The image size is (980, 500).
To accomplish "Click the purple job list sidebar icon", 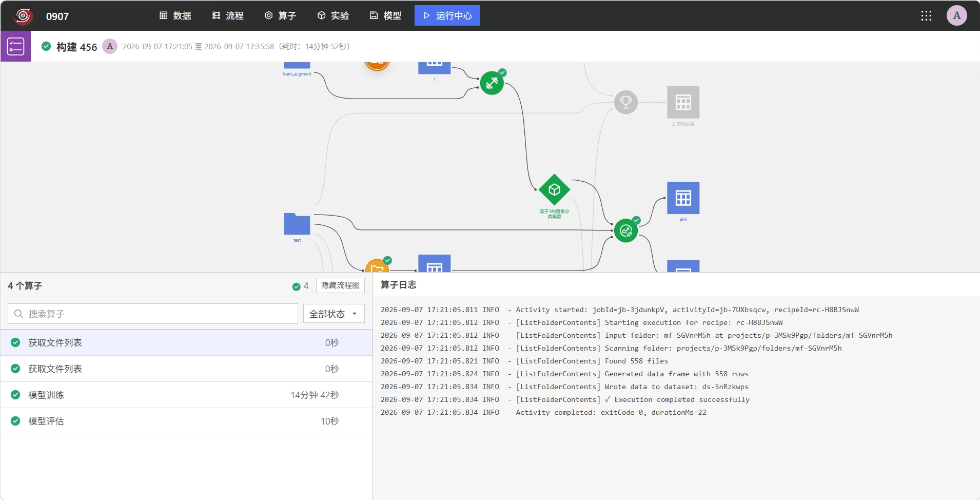I will click(15, 46).
